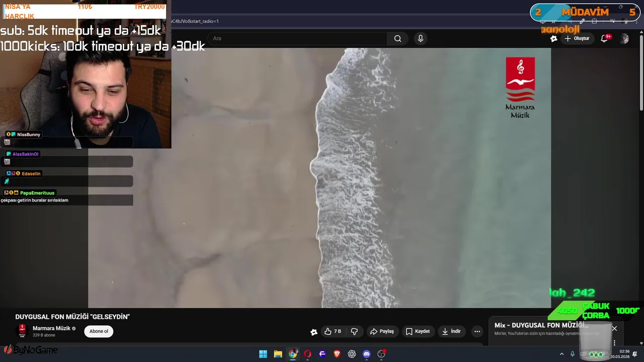Viewport: 644px width, 362px height.
Task: Focus the YouTube Ara search field
Action: [x=297, y=39]
